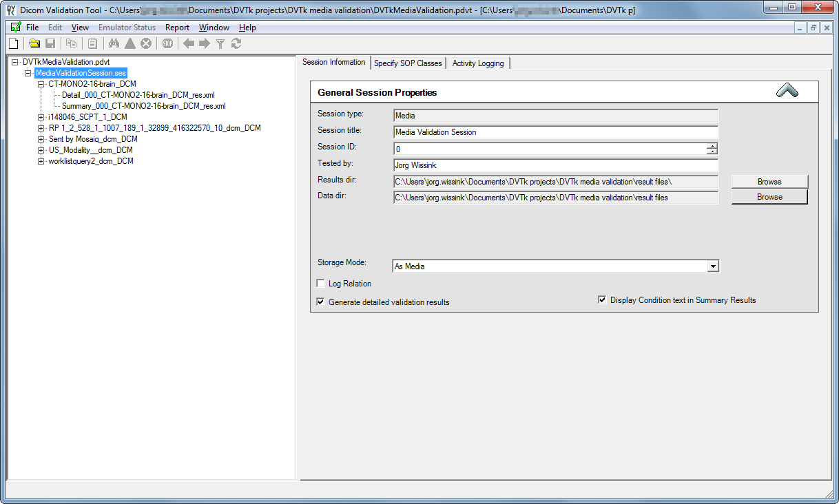Click the Save floppy disk icon
The image size is (839, 504).
[50, 43]
